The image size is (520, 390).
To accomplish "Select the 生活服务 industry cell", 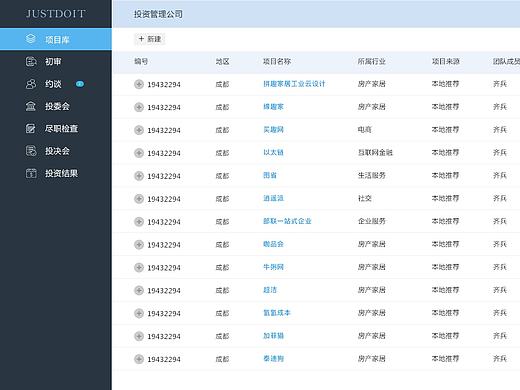I will pyautogui.click(x=372, y=175).
